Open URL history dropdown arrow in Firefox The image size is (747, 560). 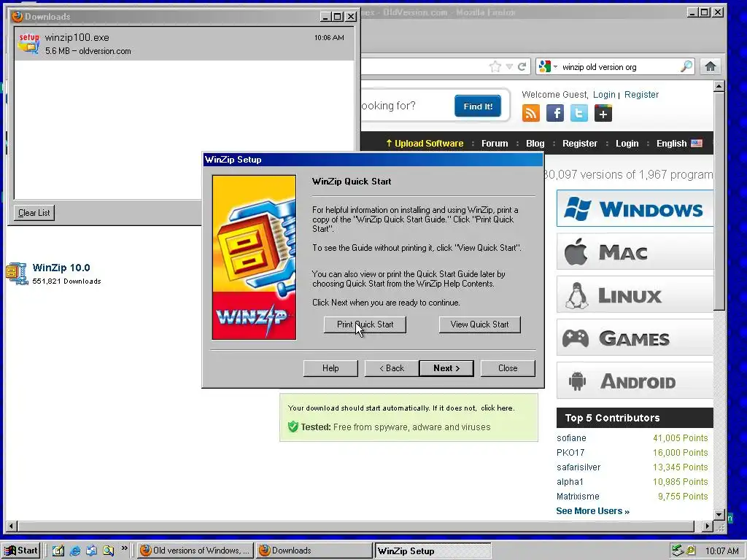point(509,66)
